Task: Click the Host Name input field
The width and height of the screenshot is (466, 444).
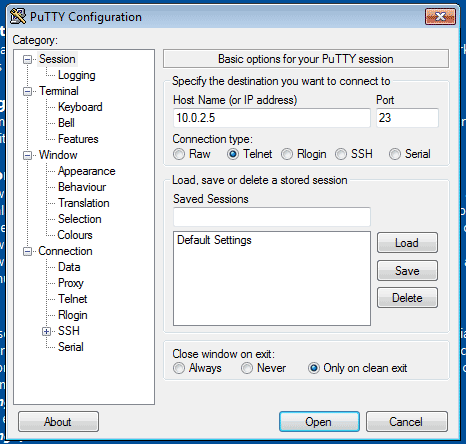Action: point(272,118)
